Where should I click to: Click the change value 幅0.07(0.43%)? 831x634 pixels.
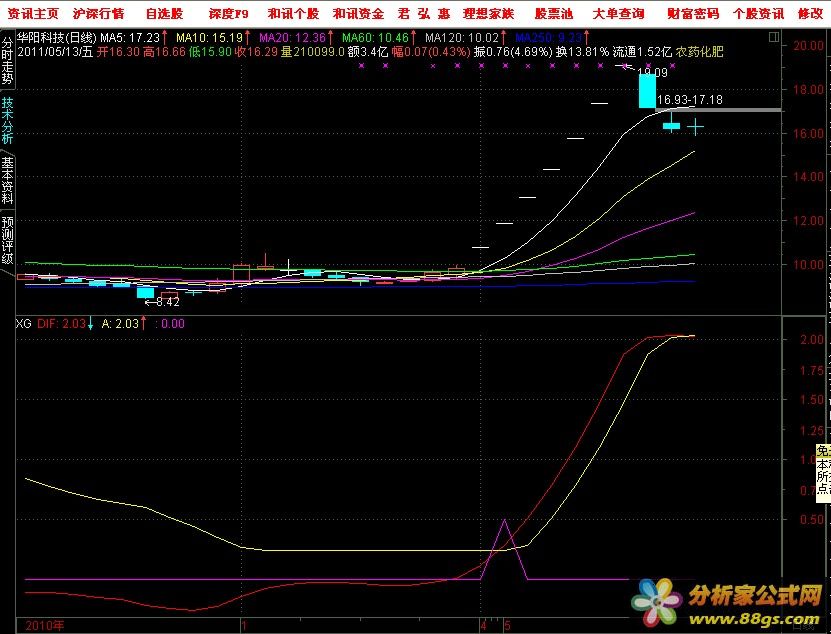tap(431, 52)
